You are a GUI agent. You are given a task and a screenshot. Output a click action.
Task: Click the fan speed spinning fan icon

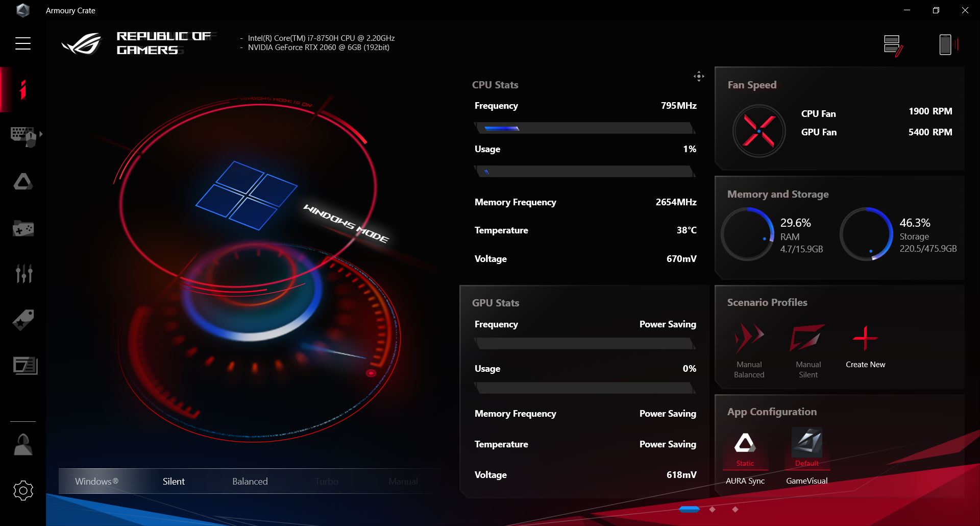[x=759, y=131]
